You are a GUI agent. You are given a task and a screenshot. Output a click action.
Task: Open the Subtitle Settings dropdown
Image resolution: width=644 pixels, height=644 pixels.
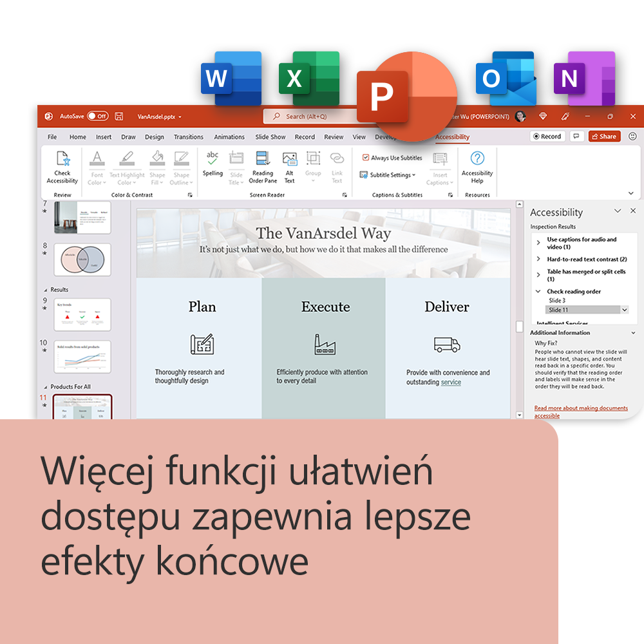click(388, 175)
